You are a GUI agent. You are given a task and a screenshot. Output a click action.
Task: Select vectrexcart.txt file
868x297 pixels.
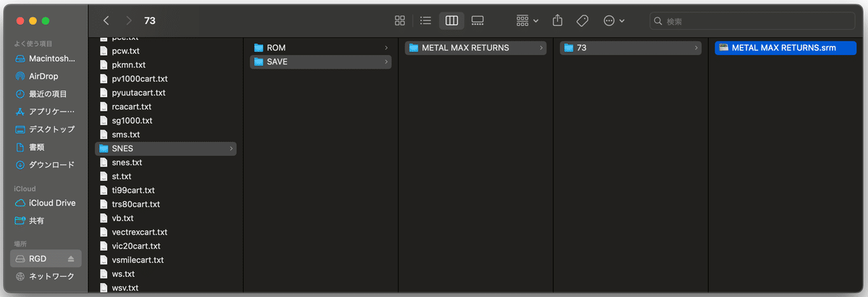tap(166, 232)
